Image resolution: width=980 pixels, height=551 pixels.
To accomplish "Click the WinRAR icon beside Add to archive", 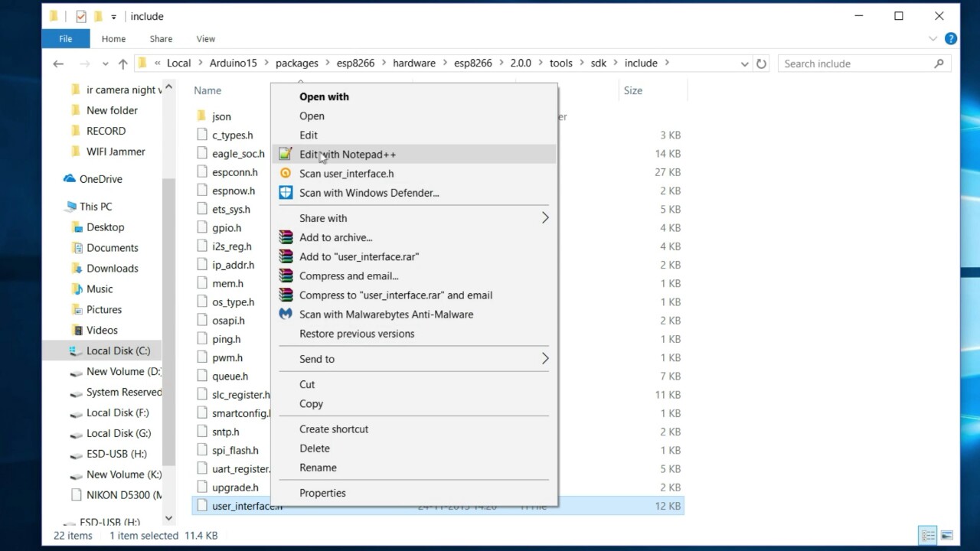I will click(286, 237).
